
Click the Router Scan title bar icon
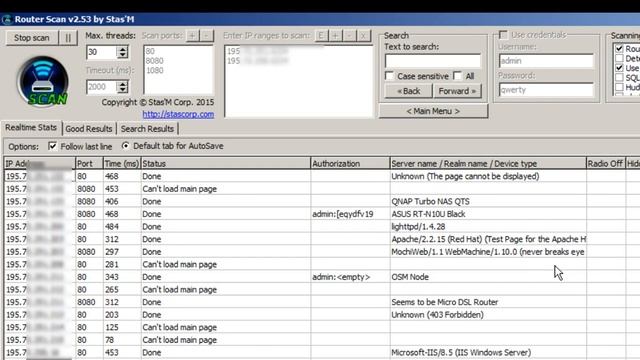pos(7,19)
